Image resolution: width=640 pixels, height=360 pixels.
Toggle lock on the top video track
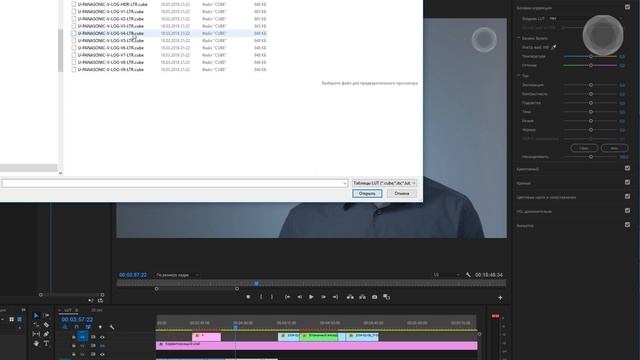[74, 337]
